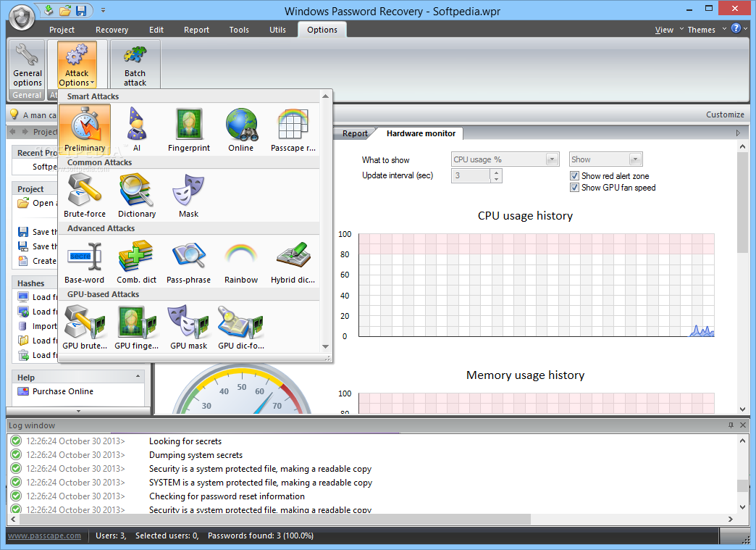Select the Dictionary attack icon
Viewport: 756px width, 550px height.
coord(136,196)
